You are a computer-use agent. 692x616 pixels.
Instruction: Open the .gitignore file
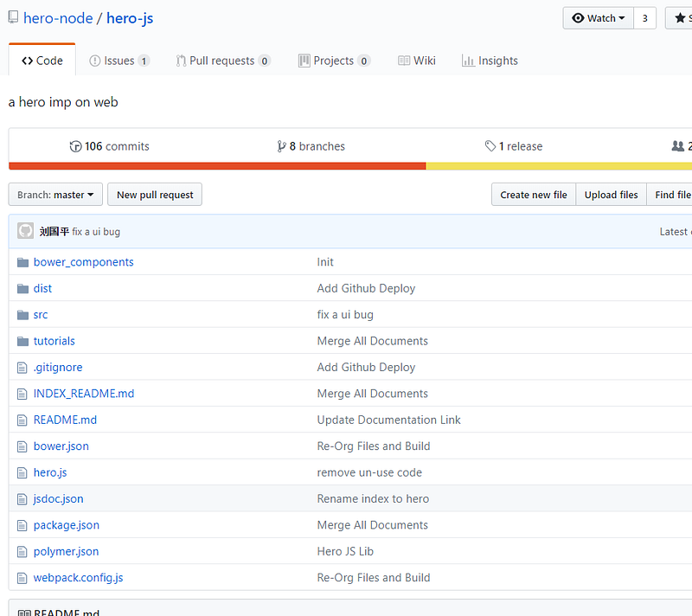tap(58, 368)
